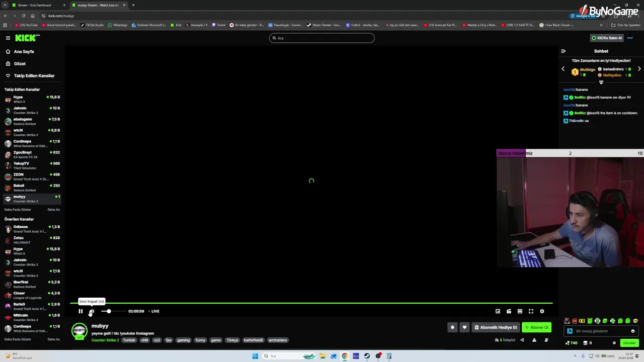Click Daha Fazla Göster under followed channels
The image size is (644, 362).
coord(18,210)
